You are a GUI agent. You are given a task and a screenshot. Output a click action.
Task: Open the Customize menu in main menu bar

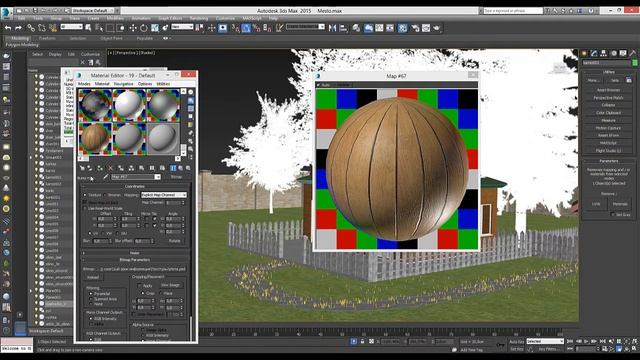(225, 18)
